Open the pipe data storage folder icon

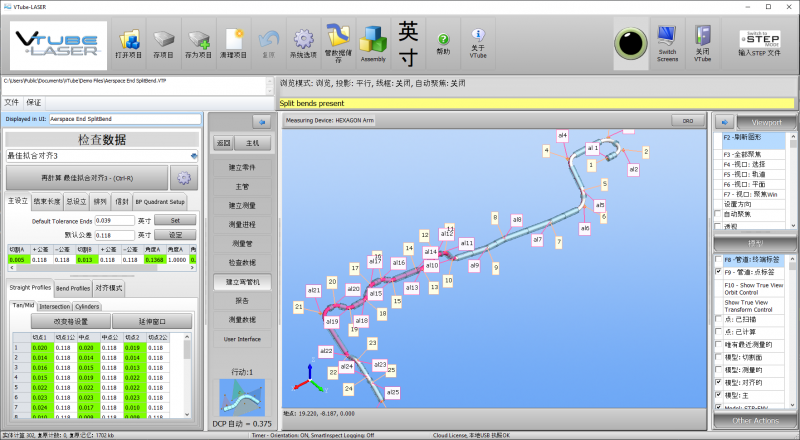coord(338,35)
